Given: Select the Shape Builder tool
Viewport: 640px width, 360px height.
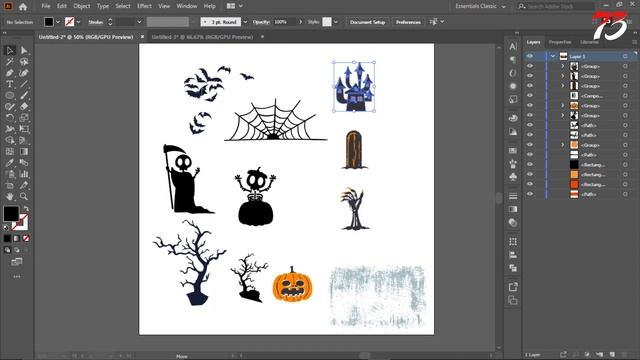Looking at the screenshot, I should point(10,140).
